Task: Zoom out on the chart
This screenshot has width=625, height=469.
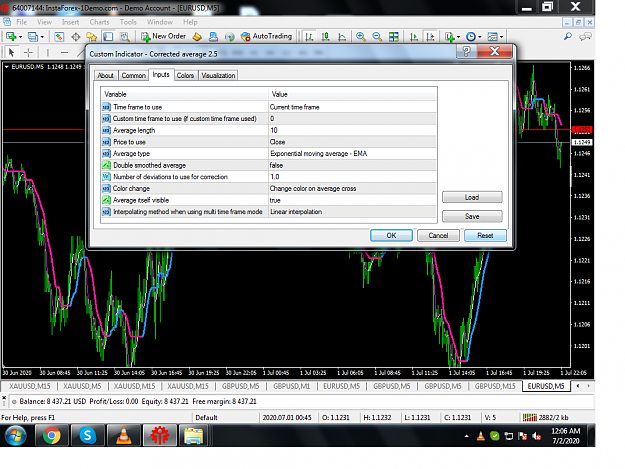Action: click(x=377, y=37)
